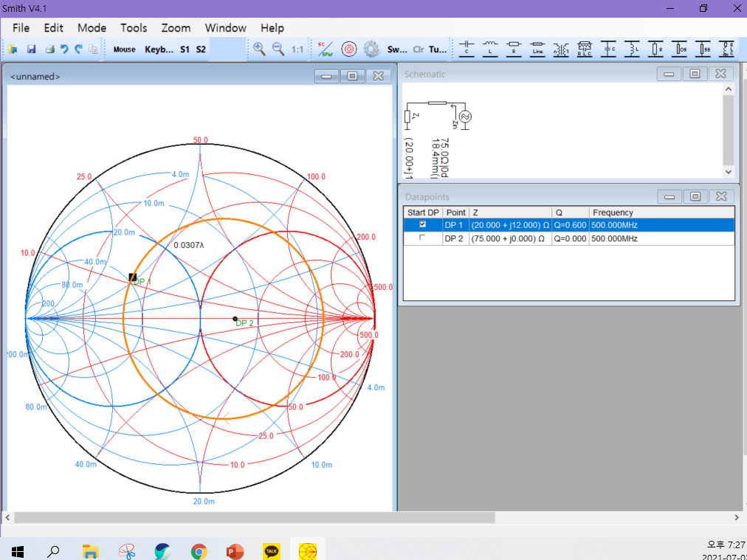Open the circles settings target icon
The image size is (747, 560).
[x=349, y=49]
